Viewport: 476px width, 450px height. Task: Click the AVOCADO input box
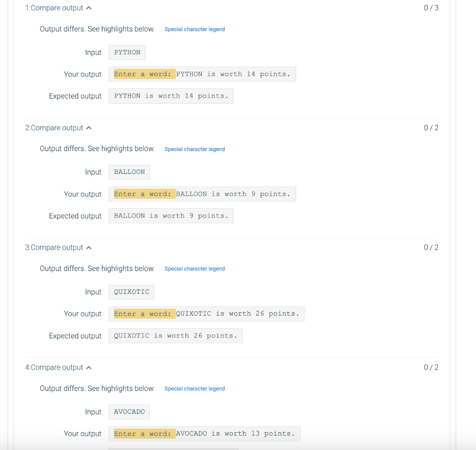[x=129, y=412]
